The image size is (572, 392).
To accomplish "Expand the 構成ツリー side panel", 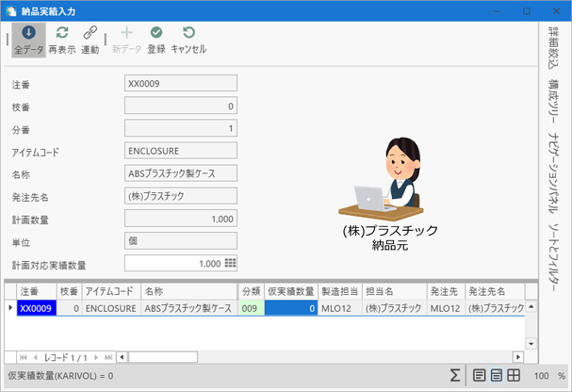I will 553,102.
